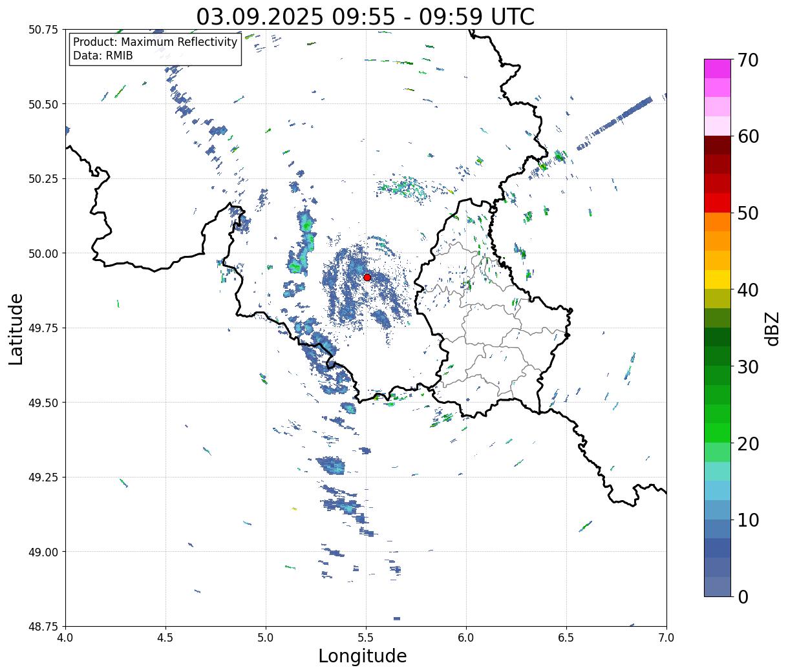The image size is (788, 672).
Task: Click latitude tick label 49.00
Action: pos(43,552)
